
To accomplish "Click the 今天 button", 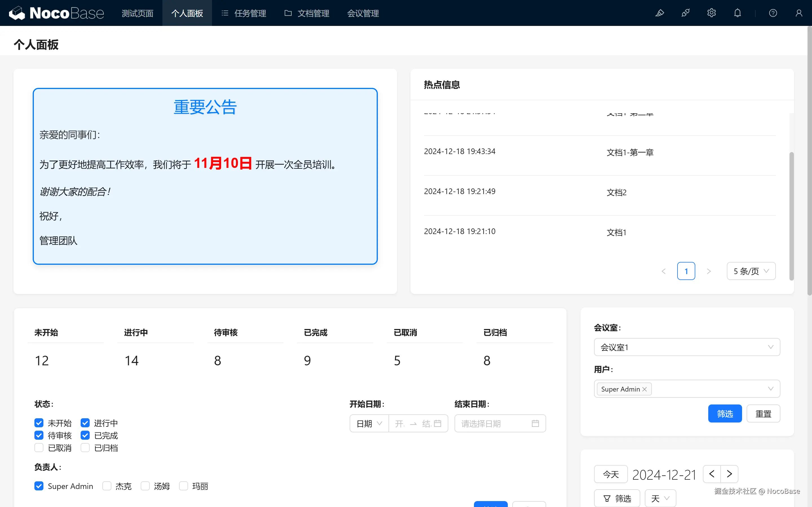I will [610, 474].
